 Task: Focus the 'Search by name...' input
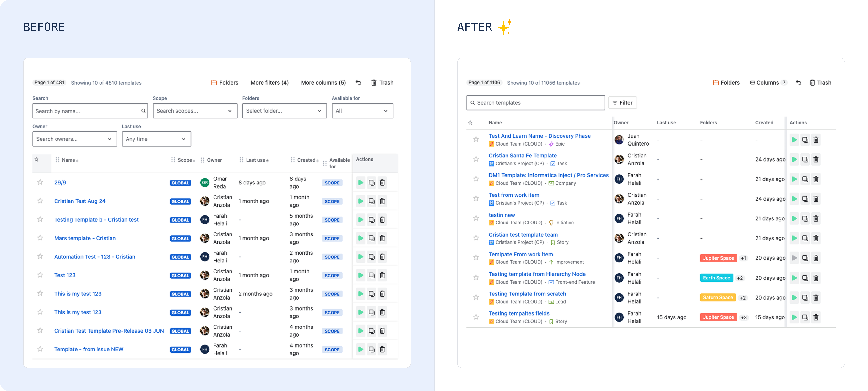90,111
